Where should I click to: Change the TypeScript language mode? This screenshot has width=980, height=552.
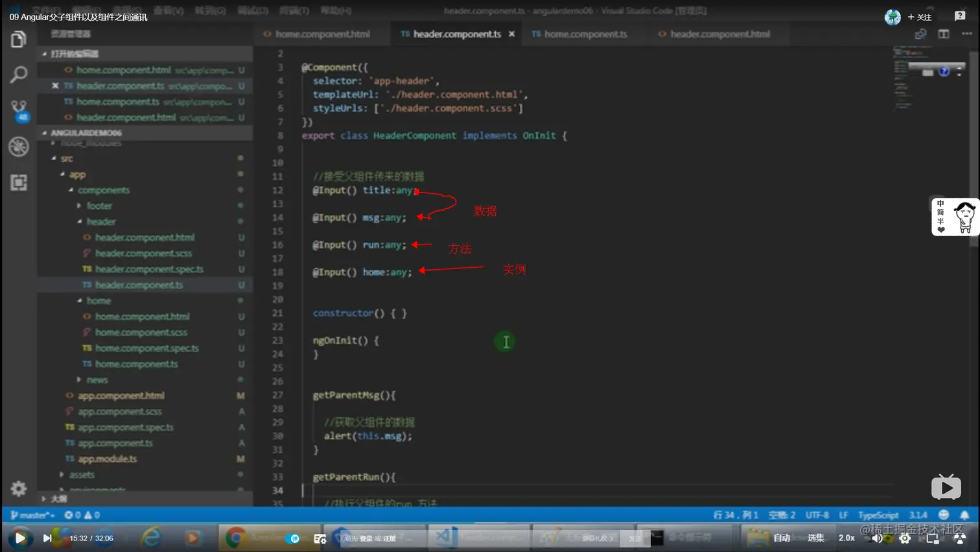coord(878,515)
